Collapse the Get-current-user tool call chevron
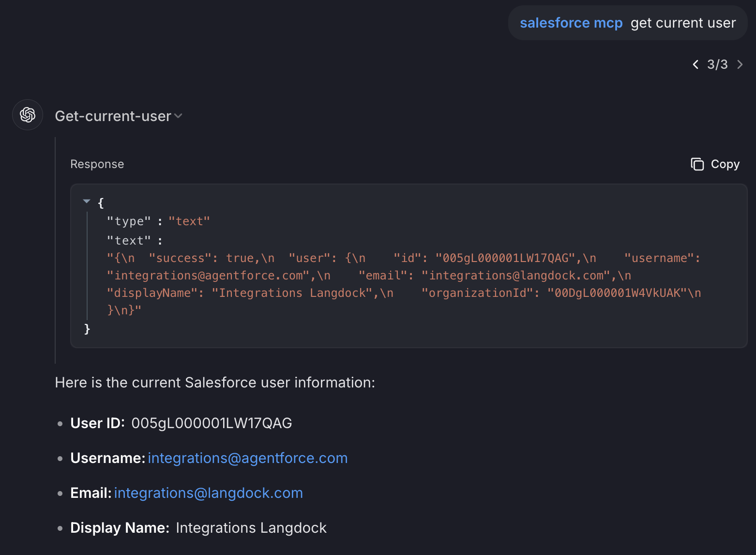 [178, 116]
